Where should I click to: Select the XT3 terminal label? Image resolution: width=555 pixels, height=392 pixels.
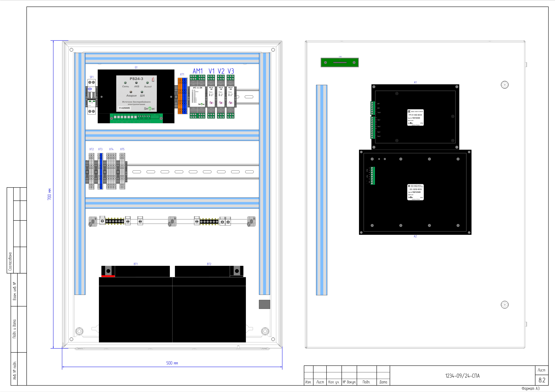click(x=100, y=149)
